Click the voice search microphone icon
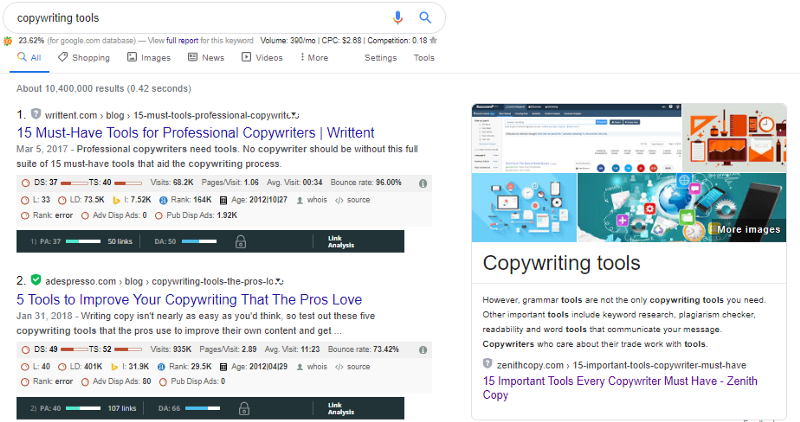 pos(397,18)
